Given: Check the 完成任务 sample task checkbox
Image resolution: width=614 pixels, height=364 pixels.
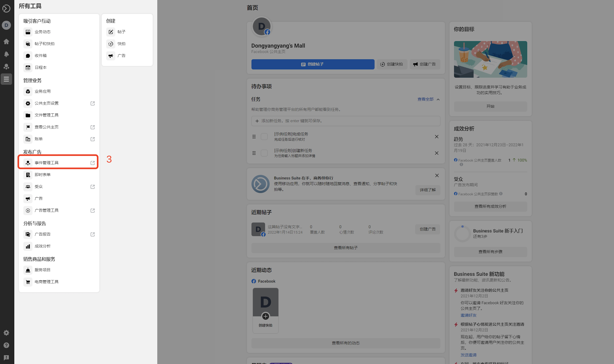Looking at the screenshot, I should point(264,137).
